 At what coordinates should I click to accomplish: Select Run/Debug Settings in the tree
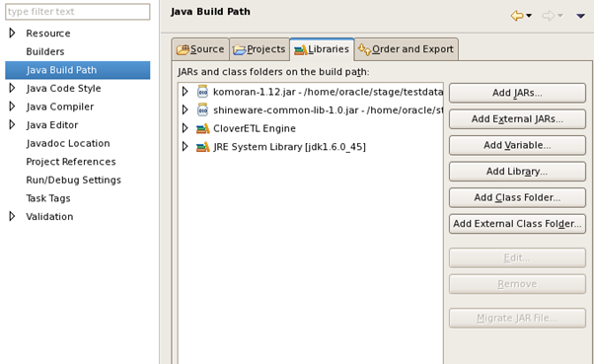click(x=73, y=180)
